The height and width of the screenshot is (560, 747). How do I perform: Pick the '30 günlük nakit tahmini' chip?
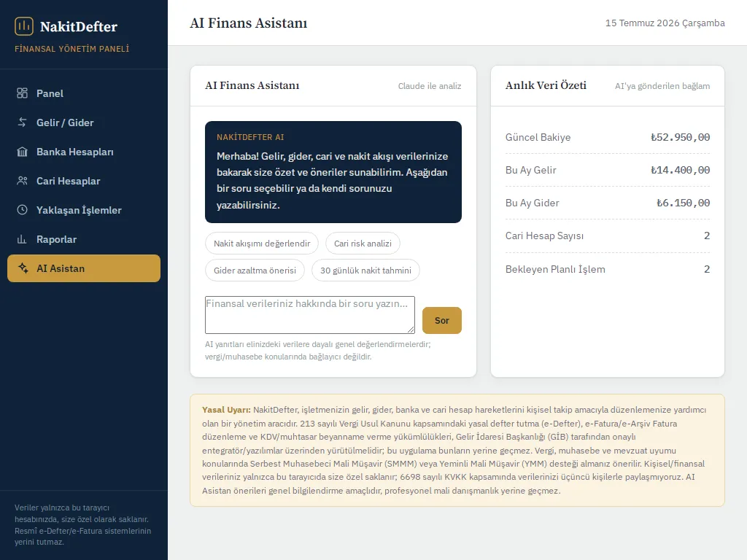[x=365, y=271]
